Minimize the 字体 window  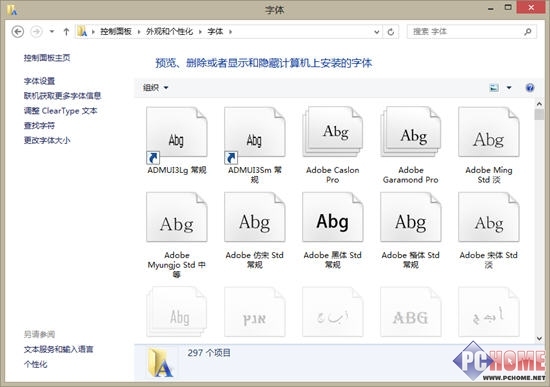(x=491, y=8)
